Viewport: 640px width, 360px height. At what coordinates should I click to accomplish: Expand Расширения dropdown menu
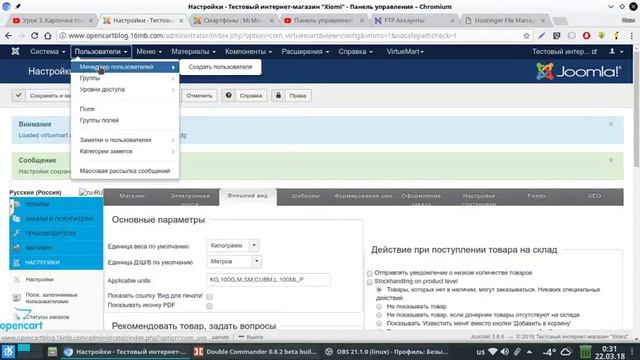[305, 51]
